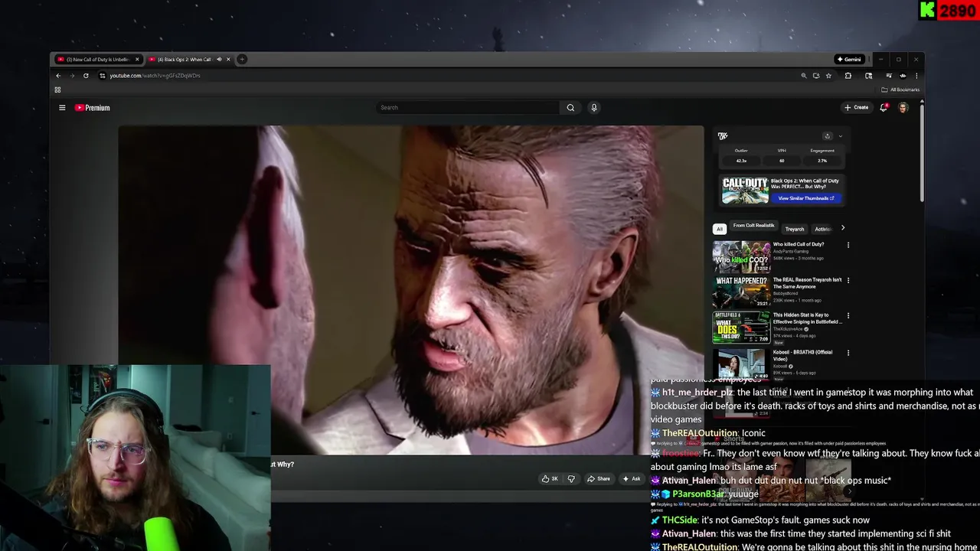Click the YouTube search field
This screenshot has height=551, width=980.
click(469, 108)
